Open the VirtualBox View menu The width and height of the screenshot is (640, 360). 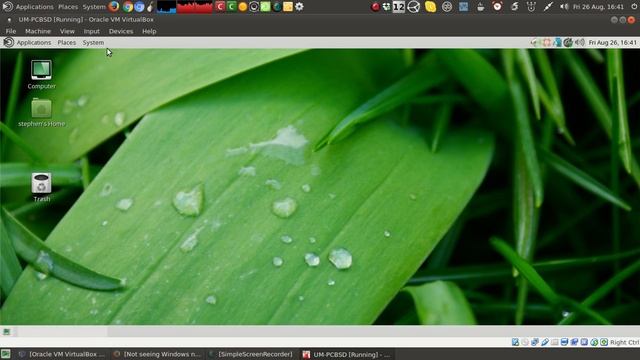[x=67, y=31]
